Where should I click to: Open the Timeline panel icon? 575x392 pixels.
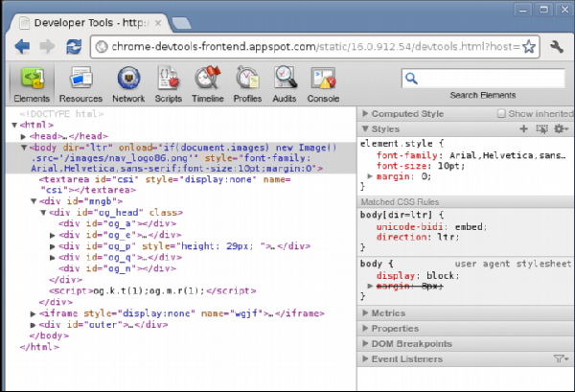coord(208,84)
